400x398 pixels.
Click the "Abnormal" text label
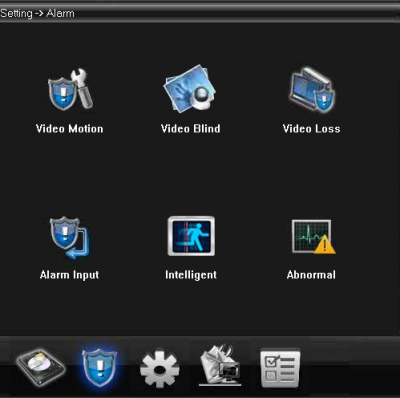coord(311,275)
